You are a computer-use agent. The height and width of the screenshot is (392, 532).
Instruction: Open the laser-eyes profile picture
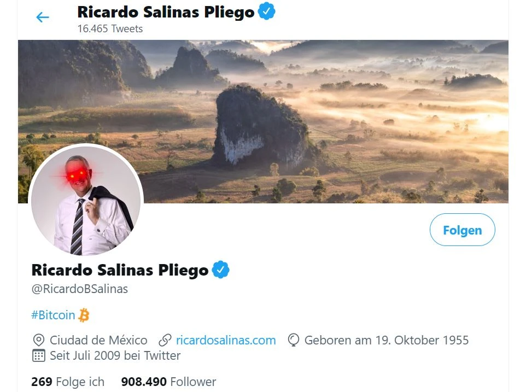(x=86, y=200)
